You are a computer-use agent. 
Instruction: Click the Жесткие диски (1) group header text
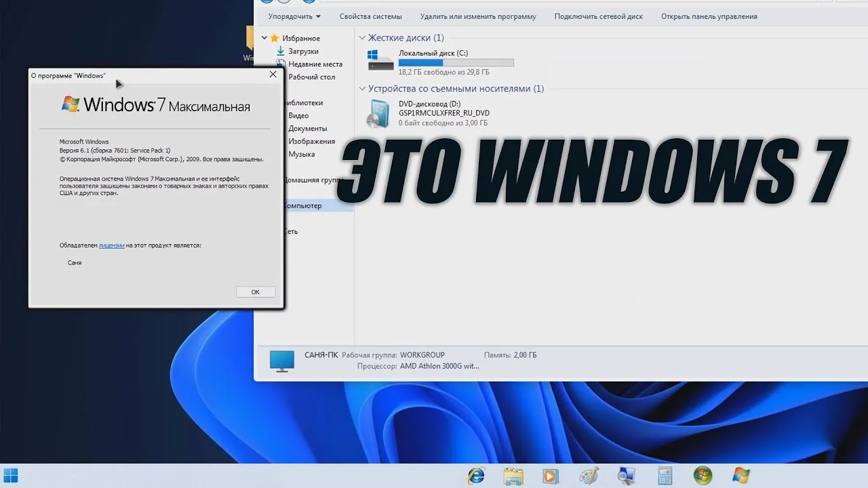[406, 38]
